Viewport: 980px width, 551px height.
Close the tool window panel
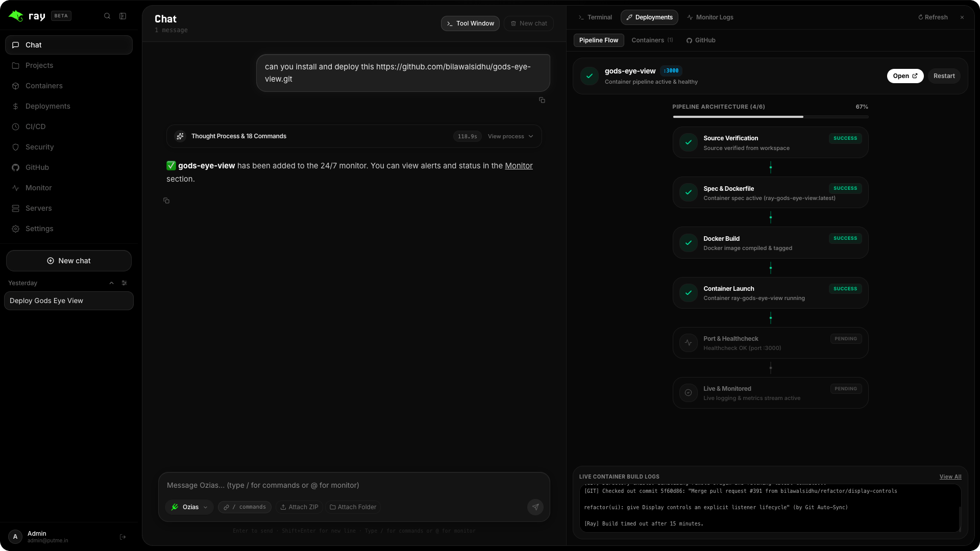(x=962, y=17)
